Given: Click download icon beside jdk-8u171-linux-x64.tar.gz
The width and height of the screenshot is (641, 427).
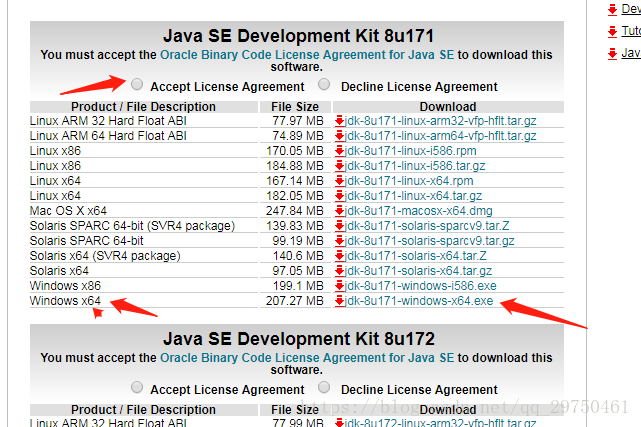Looking at the screenshot, I should click(x=339, y=196).
